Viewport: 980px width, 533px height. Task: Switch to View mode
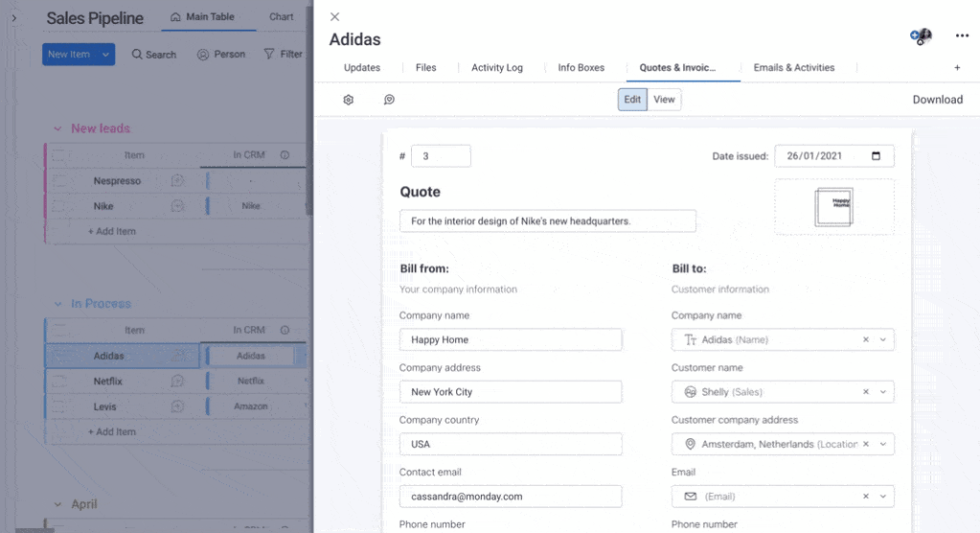(x=664, y=100)
